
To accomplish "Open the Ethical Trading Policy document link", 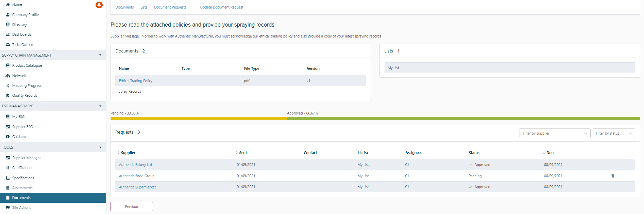I will tap(136, 81).
